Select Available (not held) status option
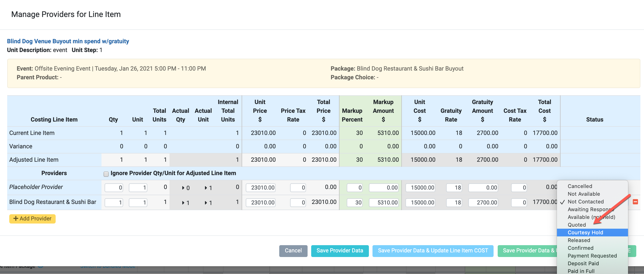 click(x=592, y=217)
